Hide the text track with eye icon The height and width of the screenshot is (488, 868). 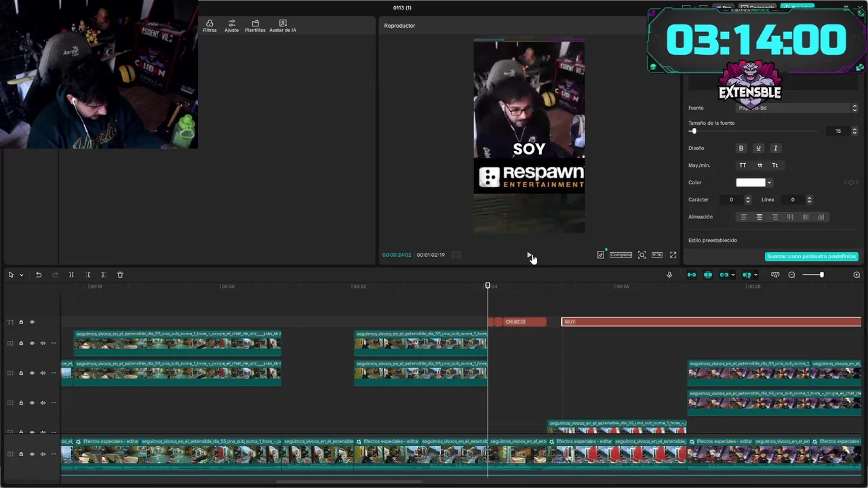[32, 322]
